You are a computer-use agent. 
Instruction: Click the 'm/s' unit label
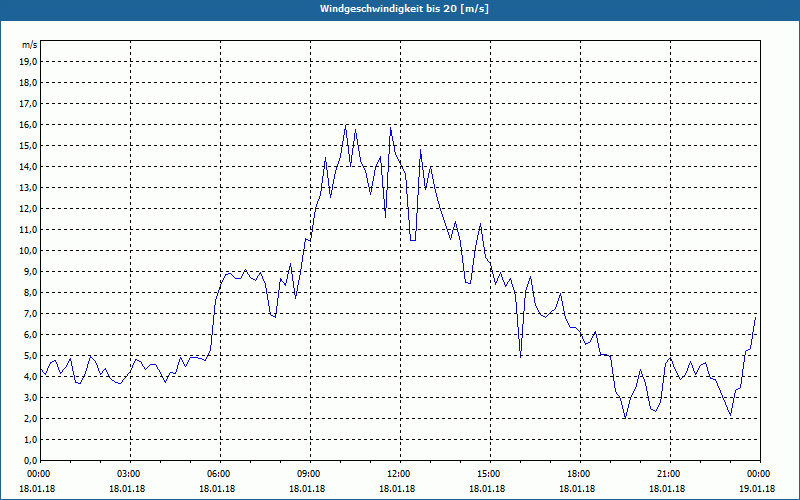pos(29,45)
